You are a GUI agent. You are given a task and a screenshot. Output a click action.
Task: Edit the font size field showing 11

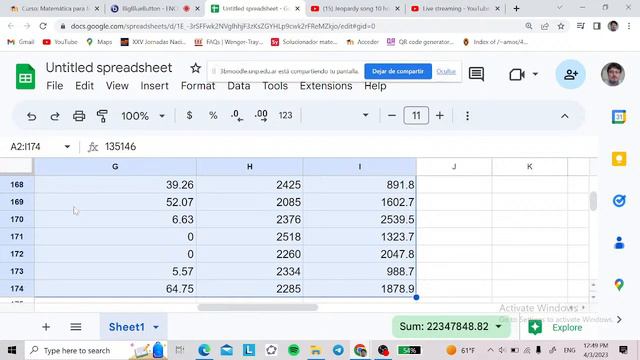[416, 116]
